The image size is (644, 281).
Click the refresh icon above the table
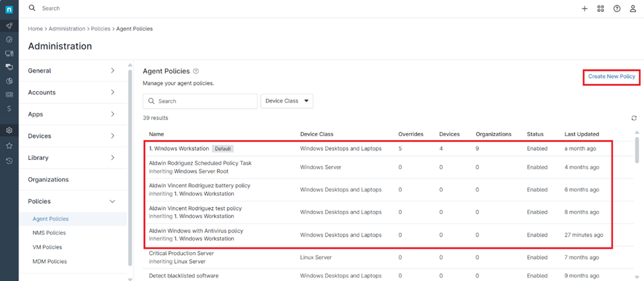click(x=634, y=118)
